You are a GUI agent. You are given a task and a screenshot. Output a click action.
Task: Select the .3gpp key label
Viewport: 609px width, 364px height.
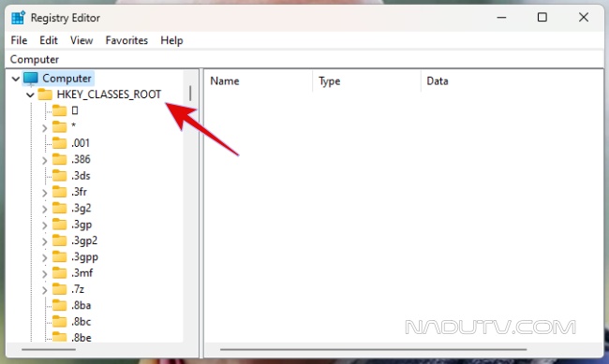(84, 257)
